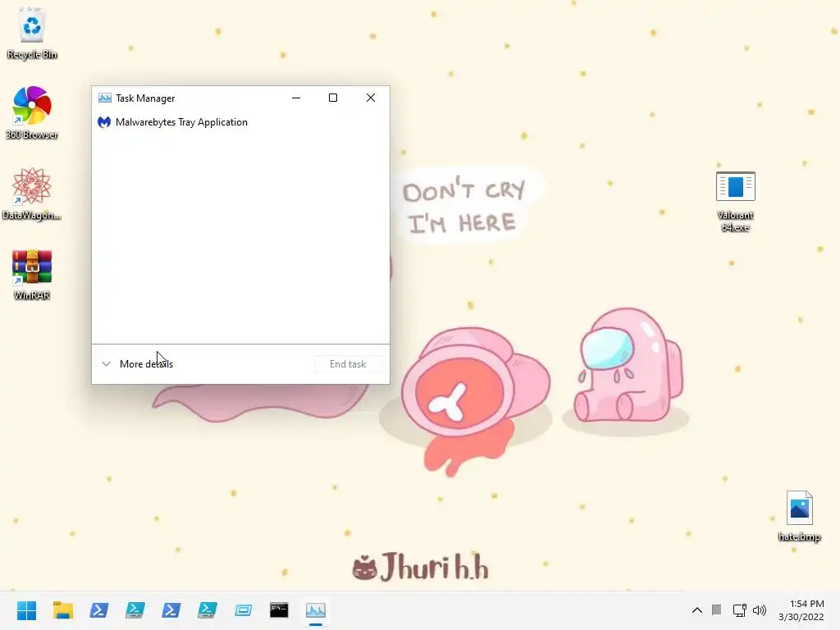The height and width of the screenshot is (630, 840).
Task: Click the gray square tray icon
Action: pyautogui.click(x=717, y=609)
